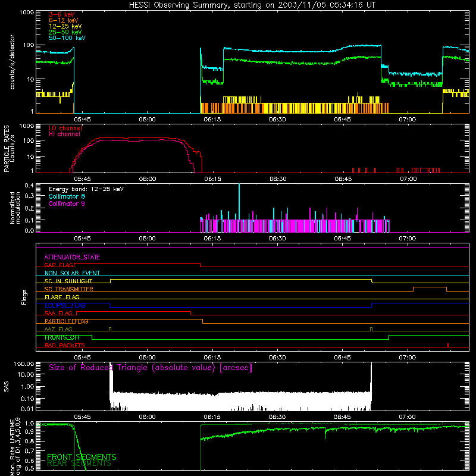Screen dimensions: 476x476
Task: Click the 100.00 tick on SAS axis
Action: point(24,364)
